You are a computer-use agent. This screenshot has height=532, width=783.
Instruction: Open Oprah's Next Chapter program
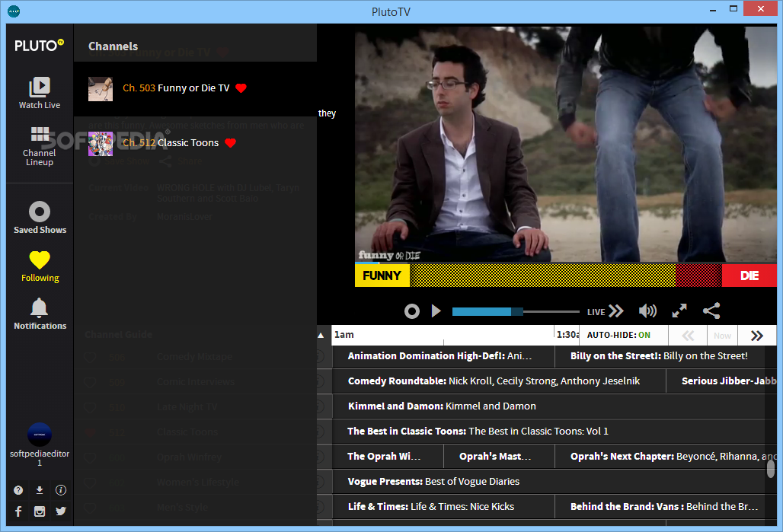[x=665, y=457]
